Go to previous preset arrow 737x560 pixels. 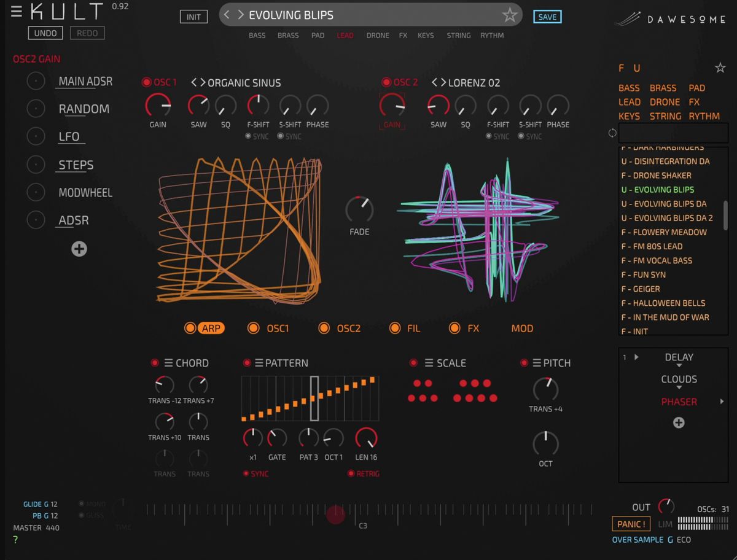tap(227, 15)
